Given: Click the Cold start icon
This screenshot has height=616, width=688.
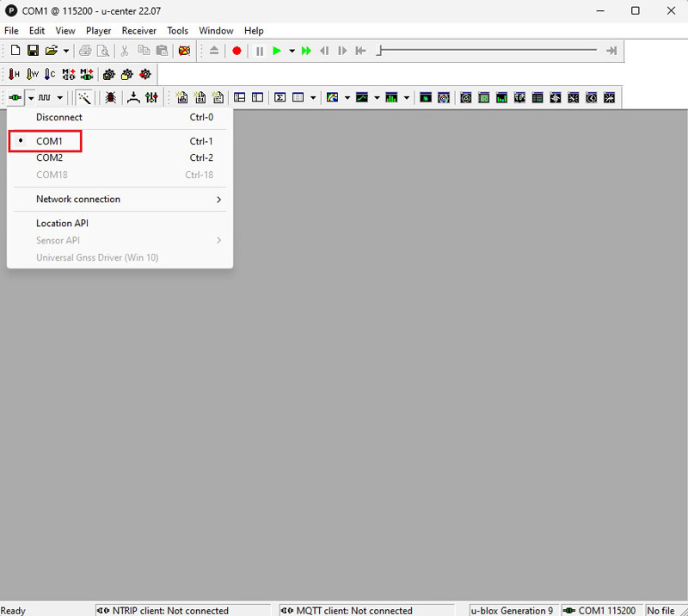Looking at the screenshot, I should (x=51, y=75).
